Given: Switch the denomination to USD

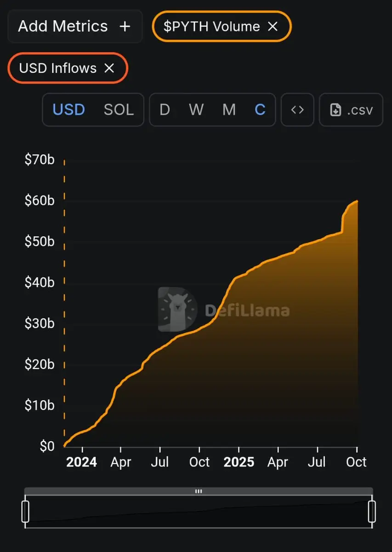Looking at the screenshot, I should pyautogui.click(x=69, y=110).
